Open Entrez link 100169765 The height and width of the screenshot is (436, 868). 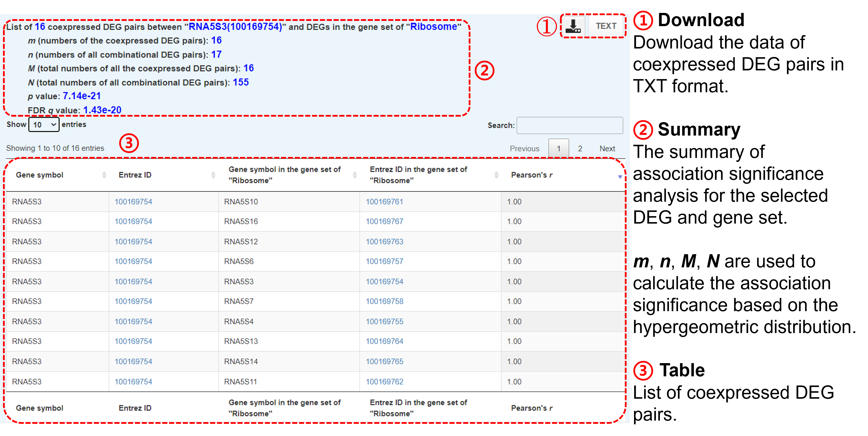[384, 362]
